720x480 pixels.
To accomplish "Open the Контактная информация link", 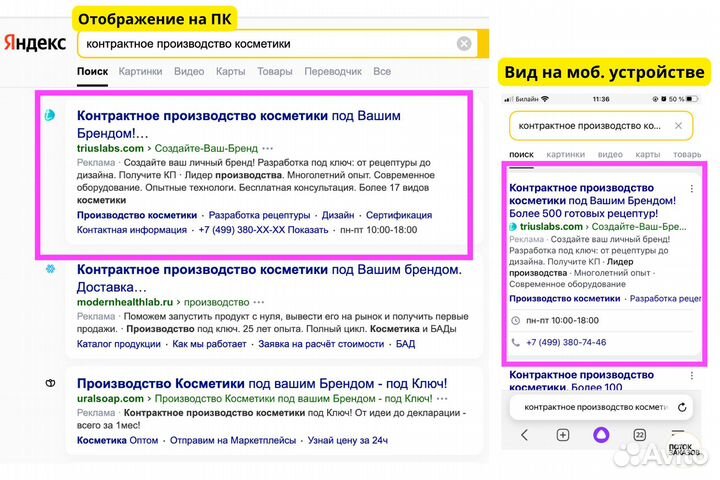I will [x=132, y=230].
